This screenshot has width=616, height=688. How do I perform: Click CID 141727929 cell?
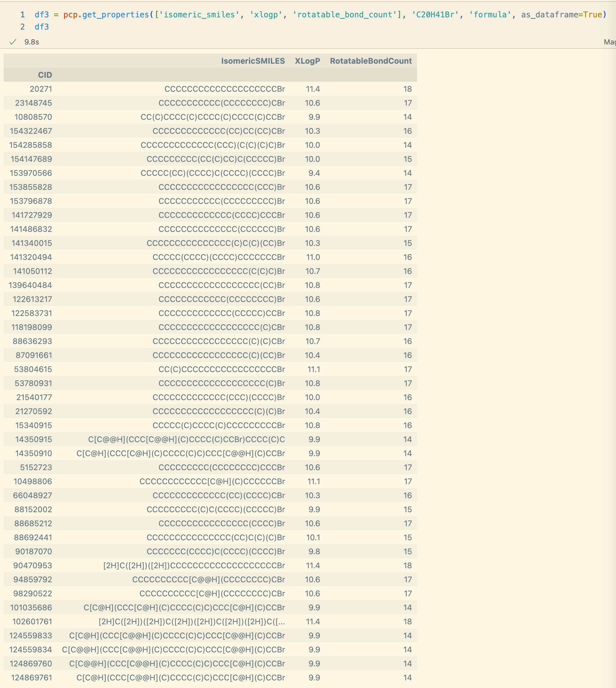coord(32,215)
